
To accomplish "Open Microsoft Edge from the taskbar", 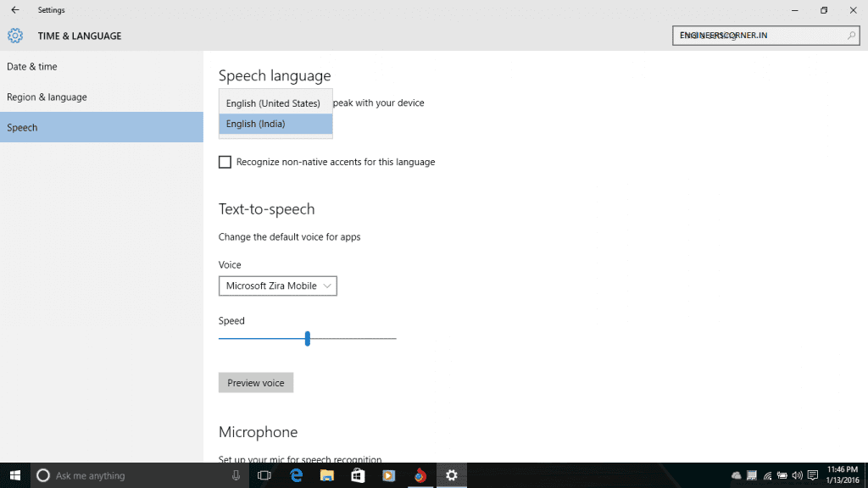I will (297, 475).
